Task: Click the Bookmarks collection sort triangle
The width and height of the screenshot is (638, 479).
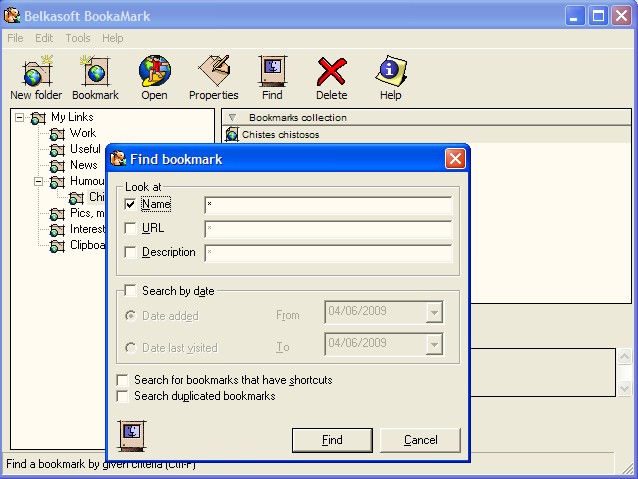Action: coord(232,118)
